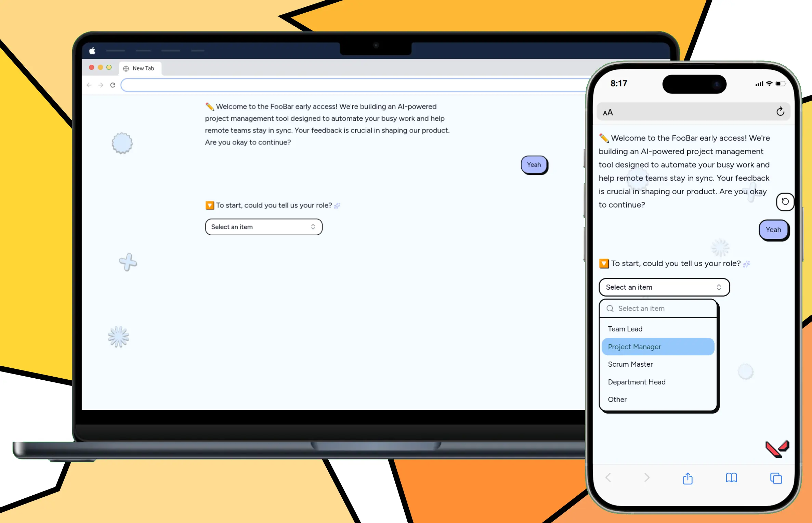Tap the Safari share icon
812x523 pixels.
[687, 478]
